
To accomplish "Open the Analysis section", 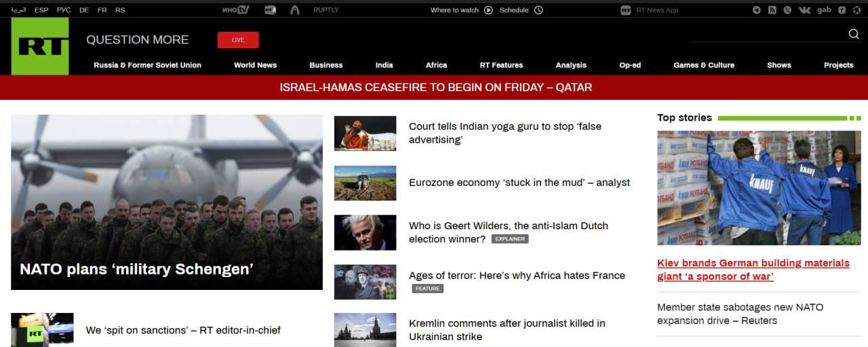I will pyautogui.click(x=571, y=65).
